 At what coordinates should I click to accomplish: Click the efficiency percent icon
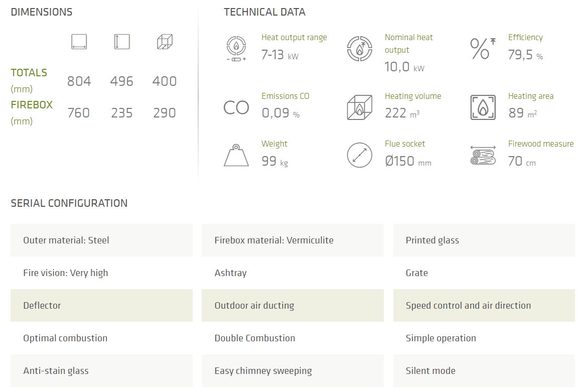point(483,49)
